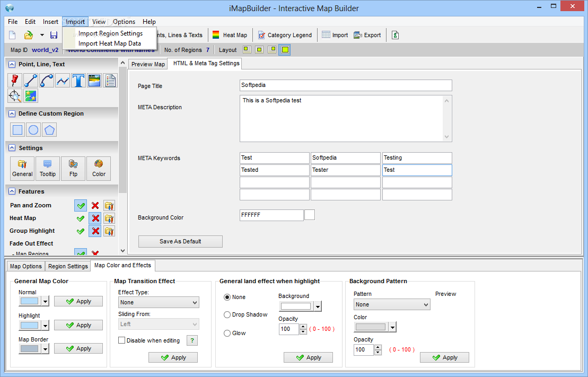
Task: Open Ftp settings
Action: coord(73,169)
